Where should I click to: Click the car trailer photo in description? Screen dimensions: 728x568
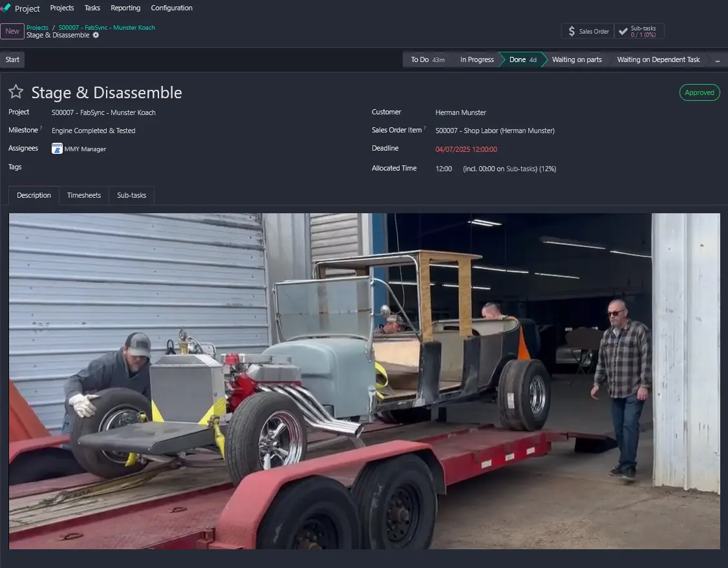pyautogui.click(x=364, y=381)
